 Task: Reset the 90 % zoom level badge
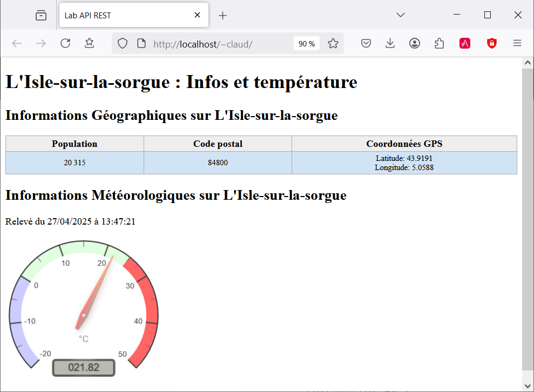click(307, 44)
